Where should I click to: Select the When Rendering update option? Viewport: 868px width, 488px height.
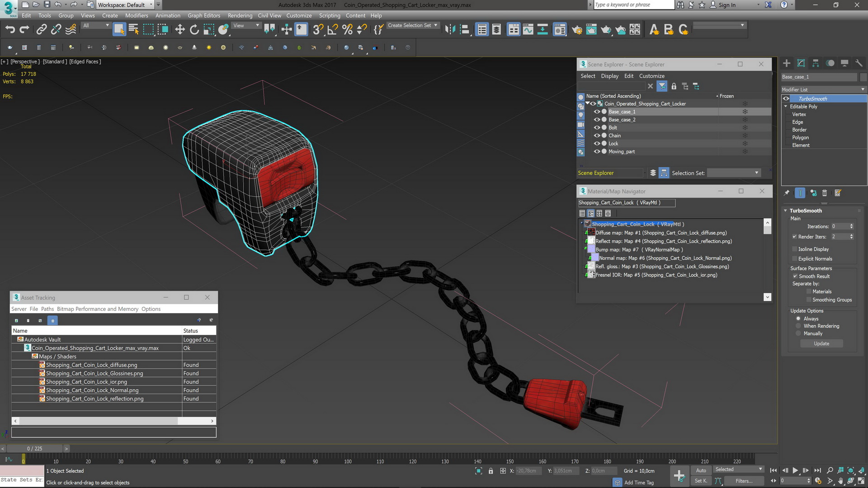pyautogui.click(x=798, y=326)
